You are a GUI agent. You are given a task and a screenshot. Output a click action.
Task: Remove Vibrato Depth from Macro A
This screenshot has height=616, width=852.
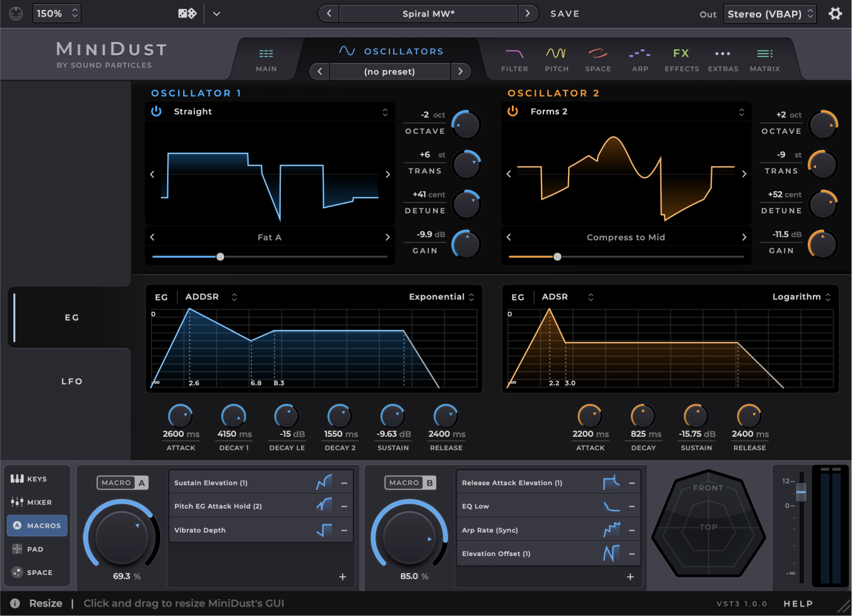pos(344,530)
